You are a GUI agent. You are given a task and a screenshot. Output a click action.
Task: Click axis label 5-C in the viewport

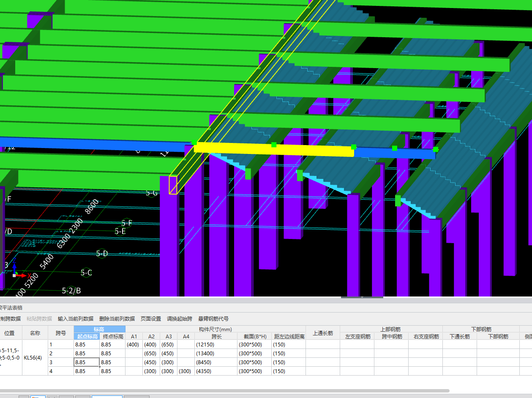coord(86,273)
